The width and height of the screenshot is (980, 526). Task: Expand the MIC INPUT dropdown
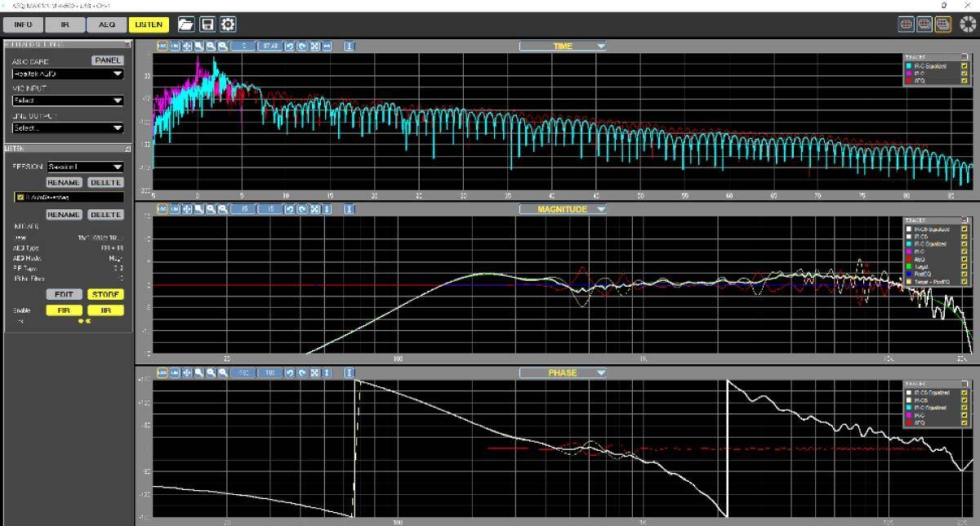point(67,101)
